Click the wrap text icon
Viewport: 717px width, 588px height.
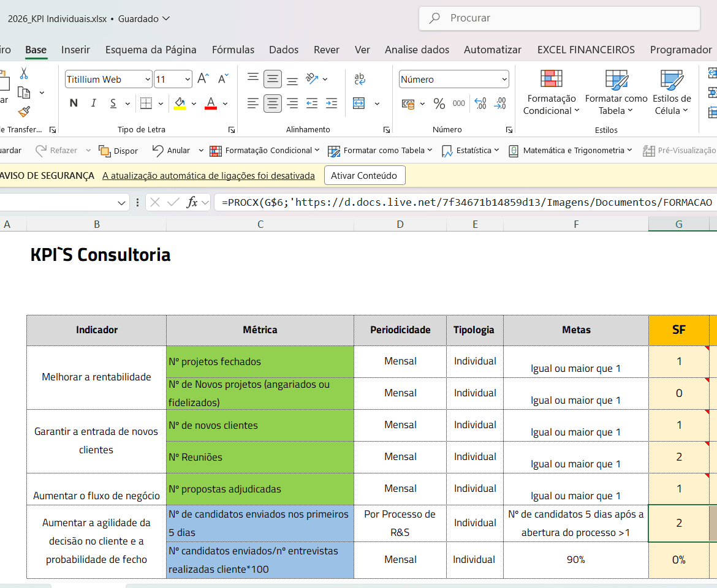(360, 79)
